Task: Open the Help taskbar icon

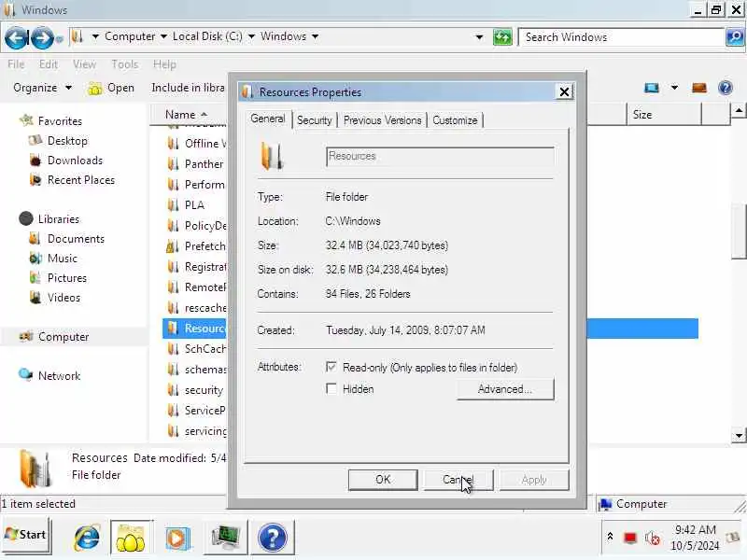Action: coord(273,539)
